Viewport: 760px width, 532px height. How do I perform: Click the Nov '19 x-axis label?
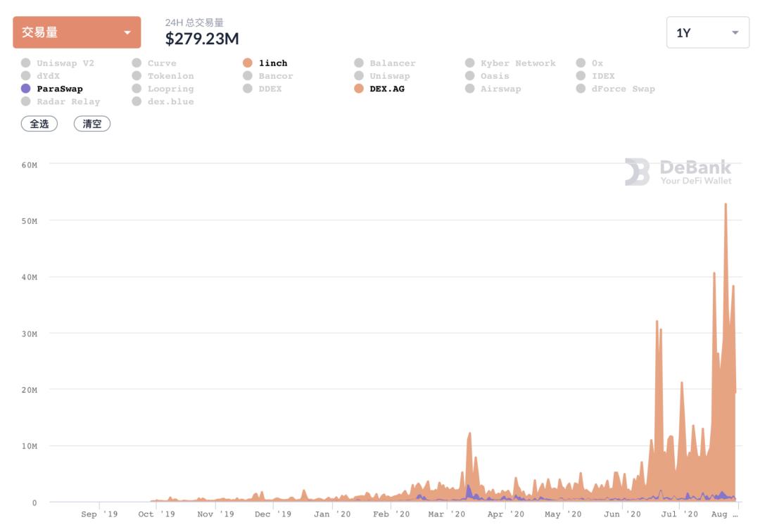click(216, 514)
